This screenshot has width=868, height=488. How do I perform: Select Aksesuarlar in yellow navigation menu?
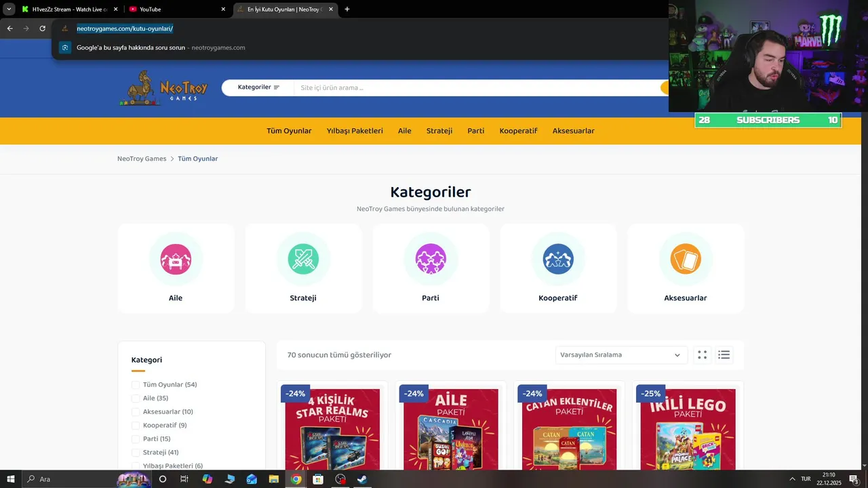pyautogui.click(x=574, y=131)
